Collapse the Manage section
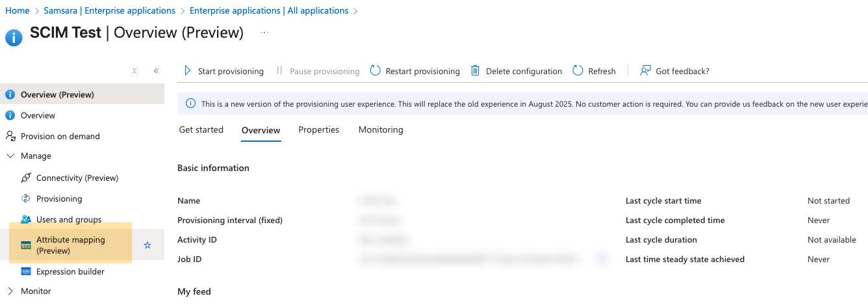The width and height of the screenshot is (868, 307). click(x=10, y=156)
